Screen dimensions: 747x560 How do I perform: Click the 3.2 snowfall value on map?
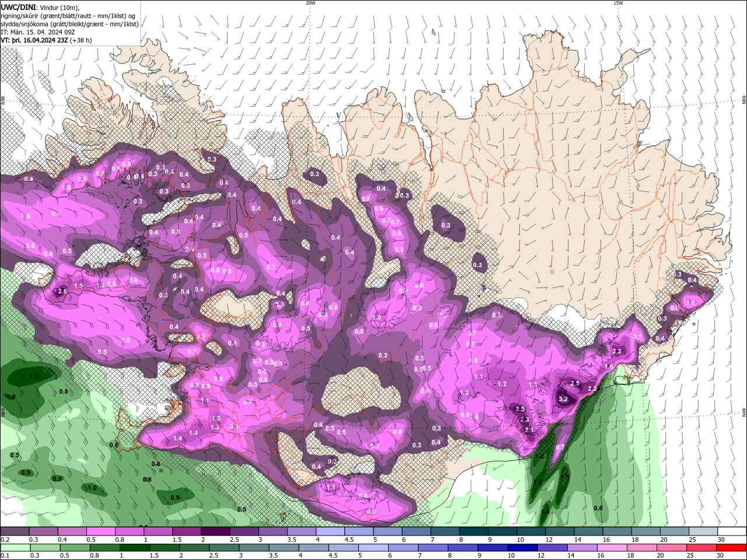(563, 400)
